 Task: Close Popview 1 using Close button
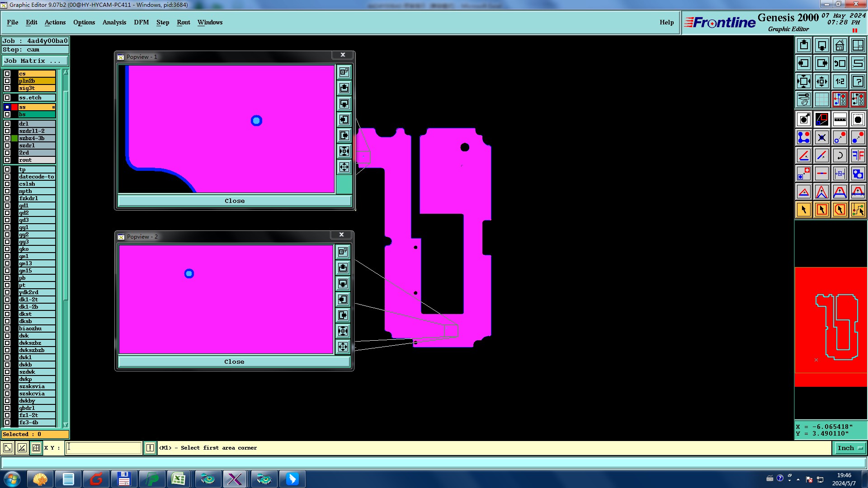coord(234,201)
